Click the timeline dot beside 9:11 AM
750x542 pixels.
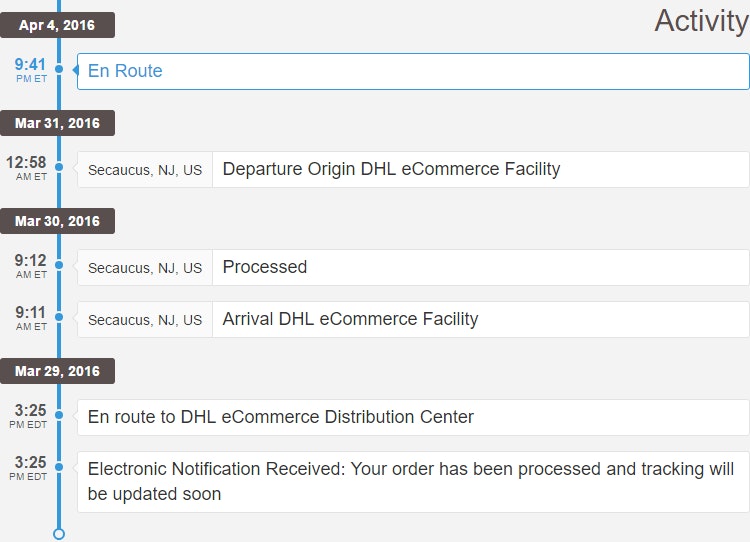pyautogui.click(x=59, y=318)
